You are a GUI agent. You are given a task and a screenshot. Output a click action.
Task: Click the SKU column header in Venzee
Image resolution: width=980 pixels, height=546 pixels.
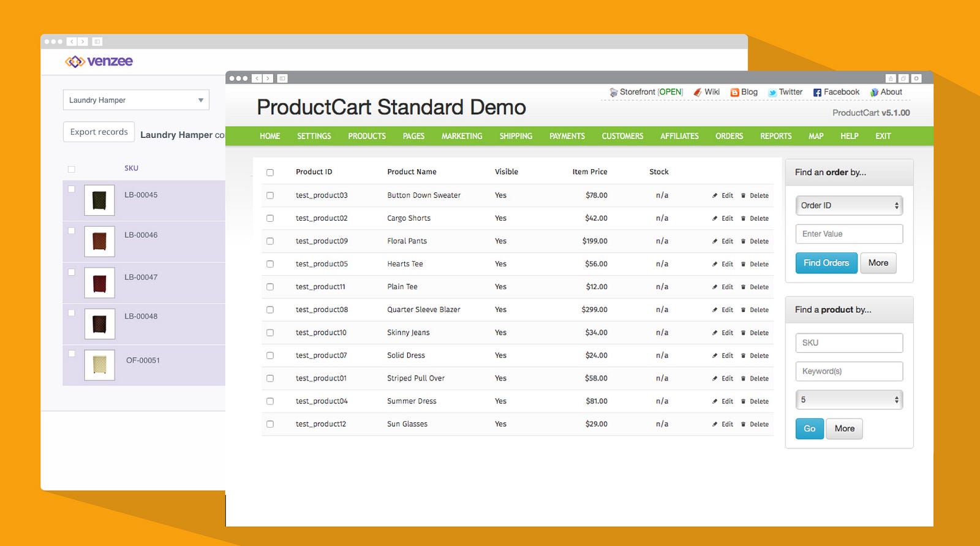click(131, 168)
